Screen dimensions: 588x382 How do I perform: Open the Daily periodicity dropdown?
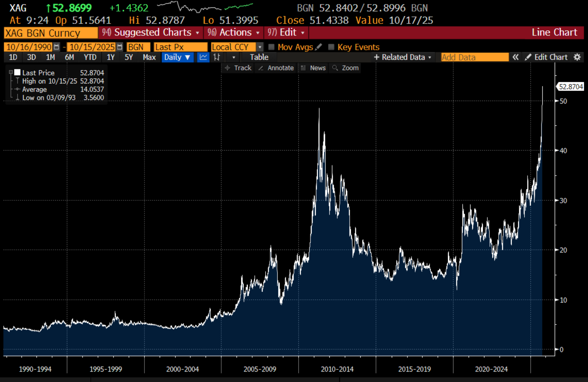coord(177,57)
